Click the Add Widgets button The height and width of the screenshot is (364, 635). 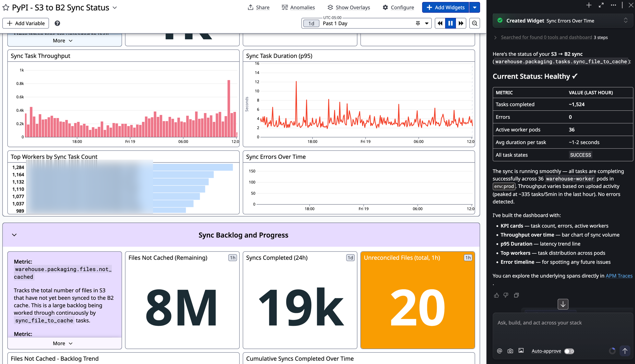tap(445, 7)
